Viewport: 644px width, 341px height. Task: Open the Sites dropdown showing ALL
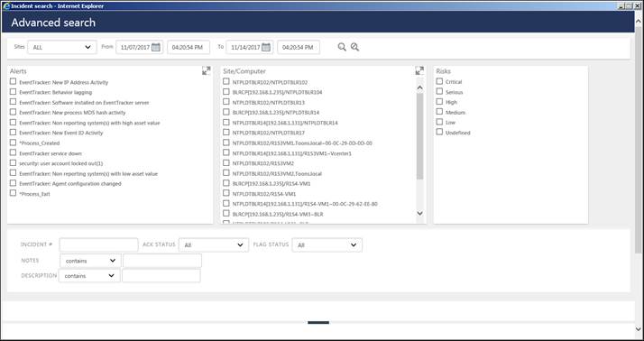62,47
